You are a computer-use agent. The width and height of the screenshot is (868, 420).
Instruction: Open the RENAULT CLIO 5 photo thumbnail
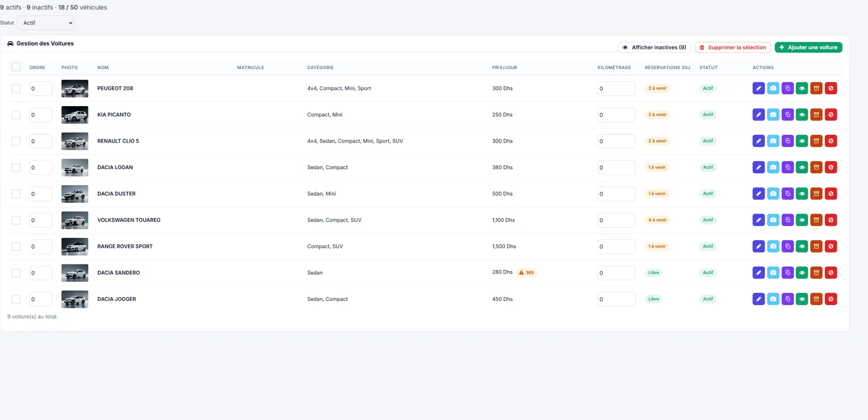tap(75, 141)
